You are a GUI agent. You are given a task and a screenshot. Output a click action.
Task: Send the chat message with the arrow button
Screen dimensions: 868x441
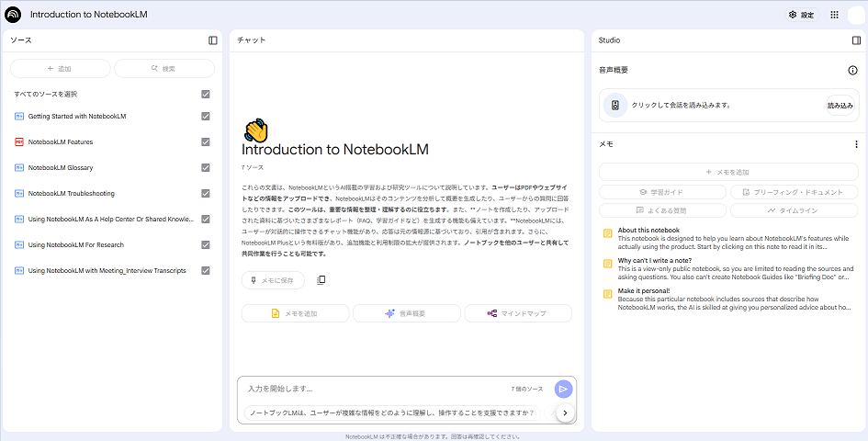(563, 389)
